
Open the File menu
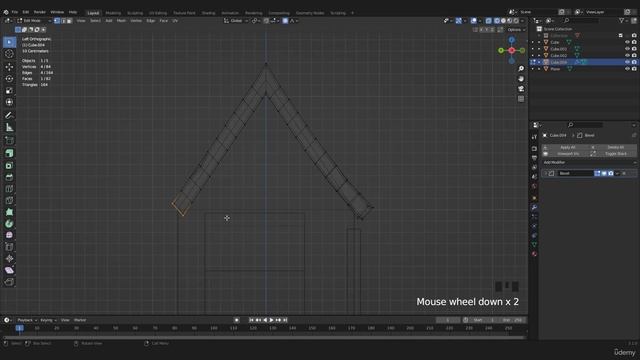(15, 12)
